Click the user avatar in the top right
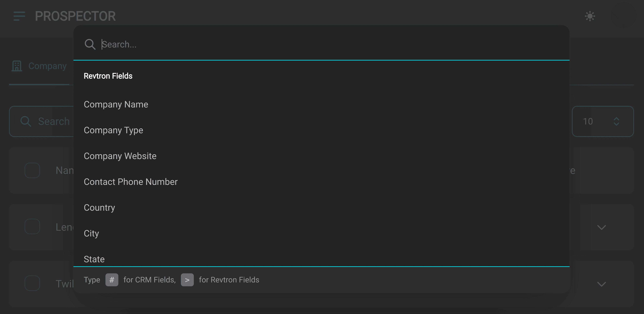The height and width of the screenshot is (314, 644). tap(624, 15)
